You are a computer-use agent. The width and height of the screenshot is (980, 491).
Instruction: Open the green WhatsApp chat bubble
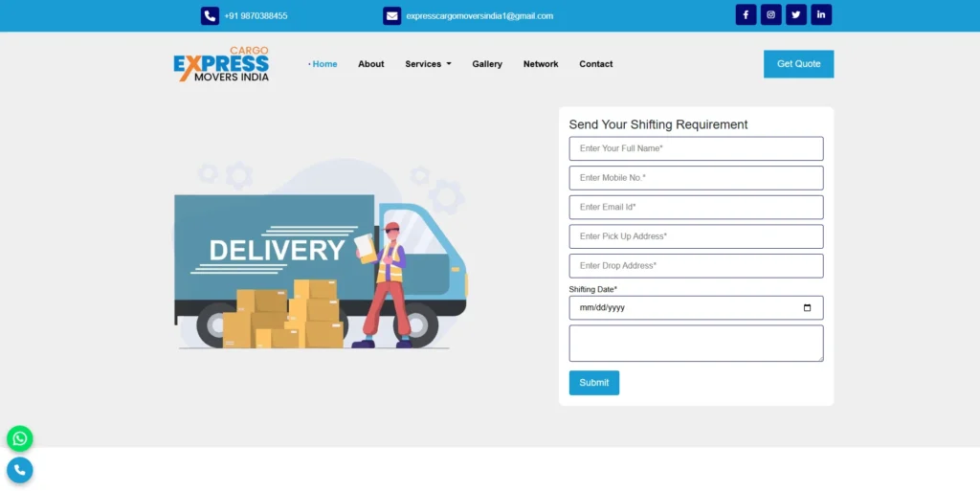[20, 438]
